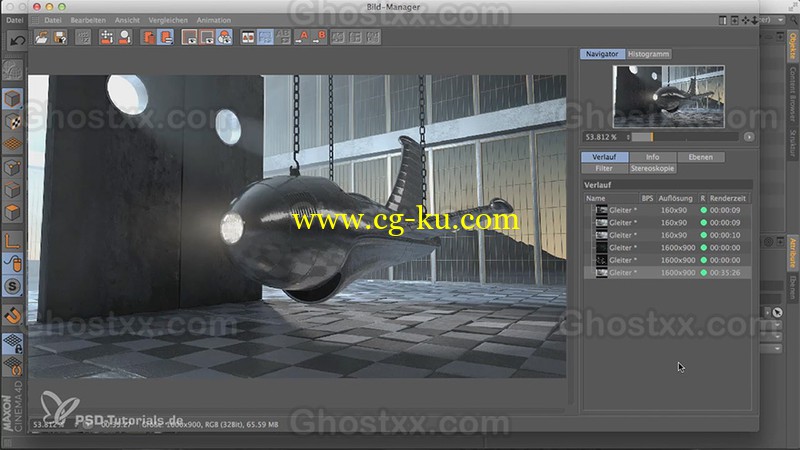The width and height of the screenshot is (800, 450).
Task: Open the Bearbeiten menu
Action: coord(88,20)
